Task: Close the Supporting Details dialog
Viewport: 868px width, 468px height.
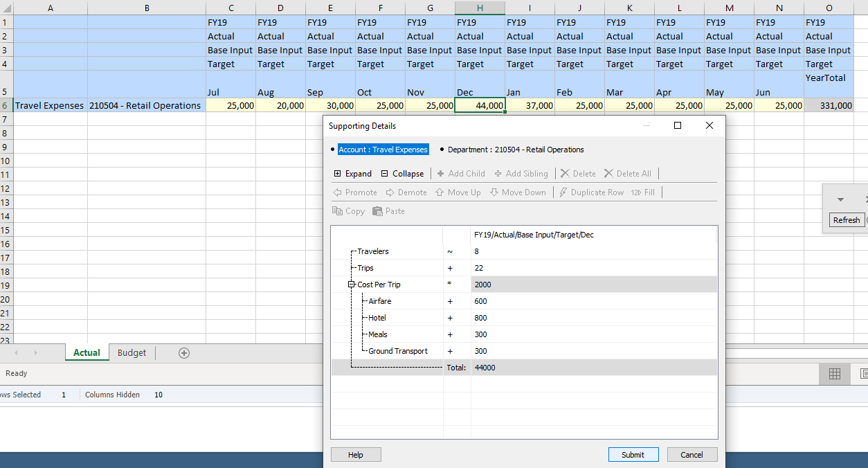Action: pyautogui.click(x=709, y=125)
